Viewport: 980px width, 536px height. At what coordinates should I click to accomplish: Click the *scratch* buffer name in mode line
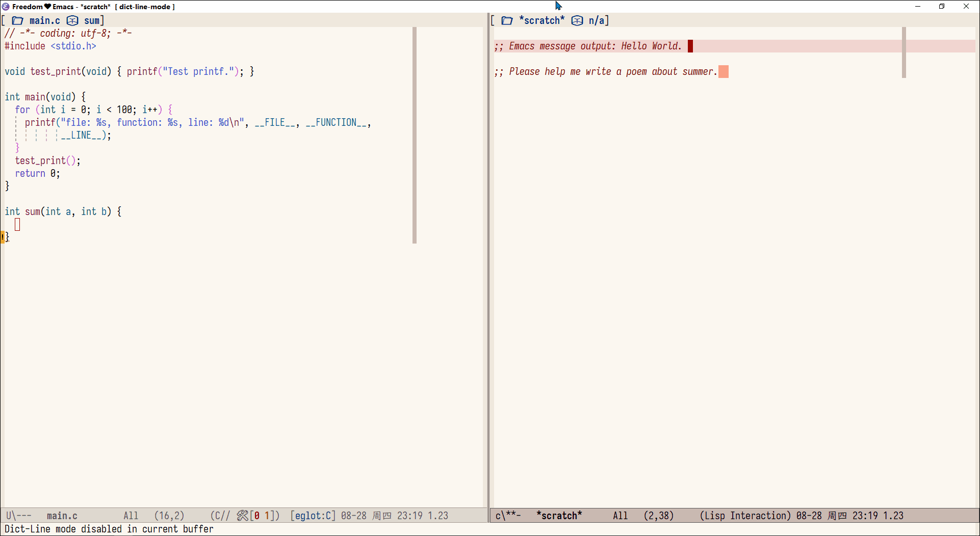[559, 516]
